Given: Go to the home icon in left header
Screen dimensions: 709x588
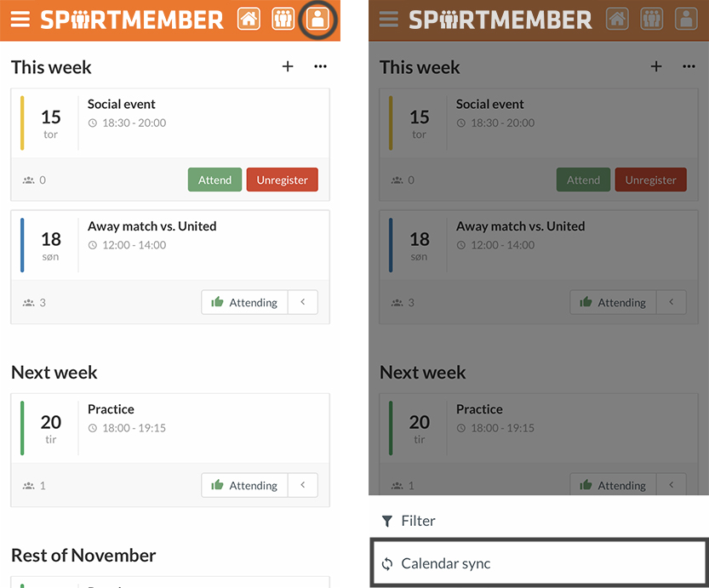Looking at the screenshot, I should click(x=249, y=20).
